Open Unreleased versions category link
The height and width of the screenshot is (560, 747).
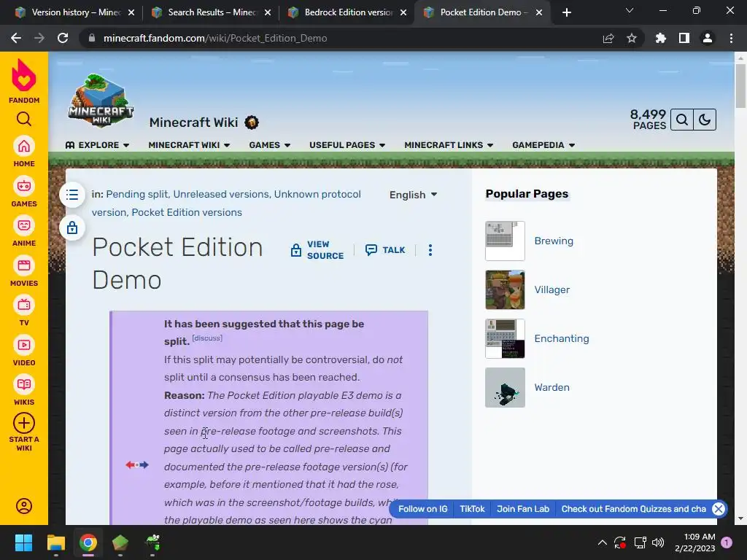pyautogui.click(x=220, y=194)
